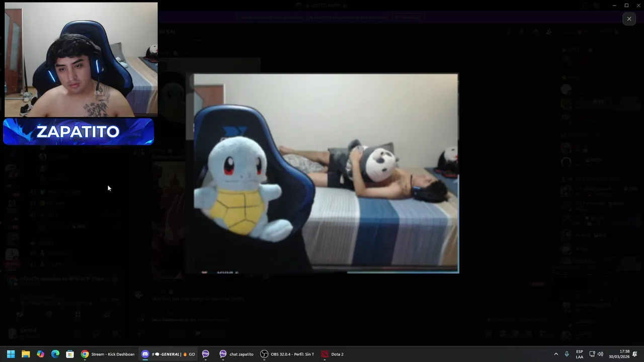Open Microsoft Store from the taskbar
This screenshot has width=644, height=362.
(70, 354)
